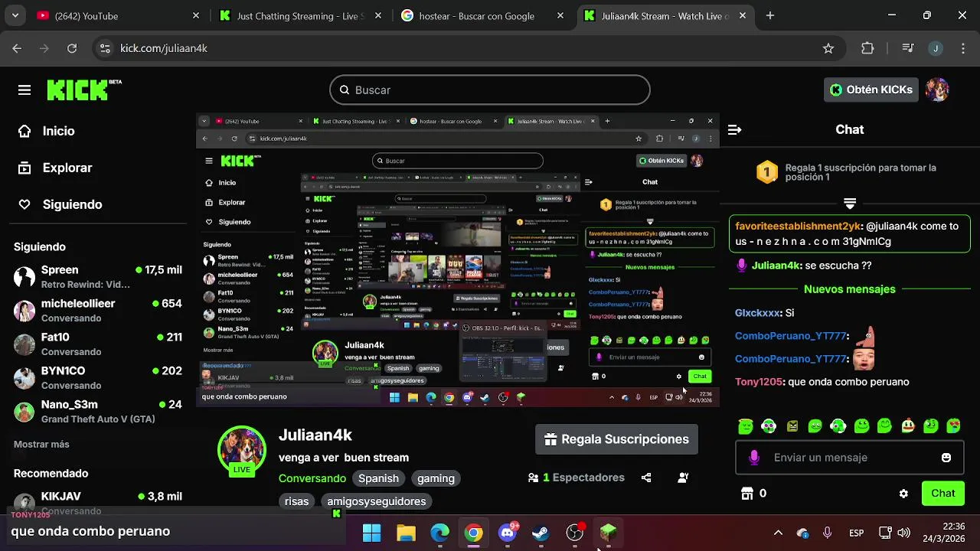Click the moderator tools user icon
This screenshot has height=551, width=980.
[x=683, y=478]
